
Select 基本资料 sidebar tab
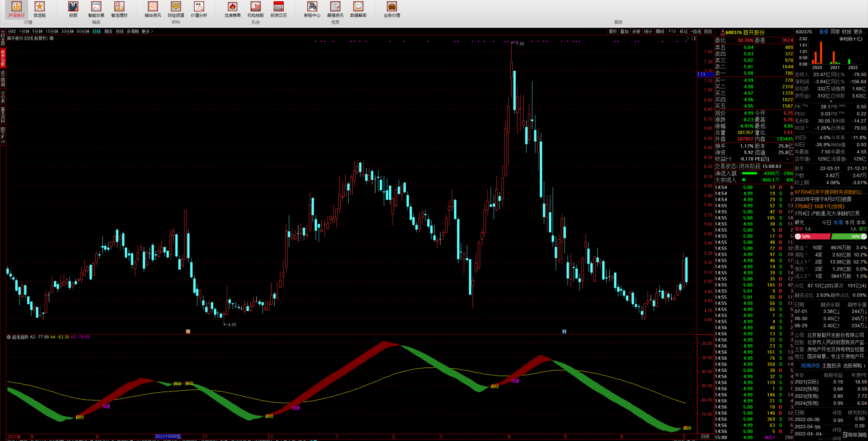(x=3, y=115)
